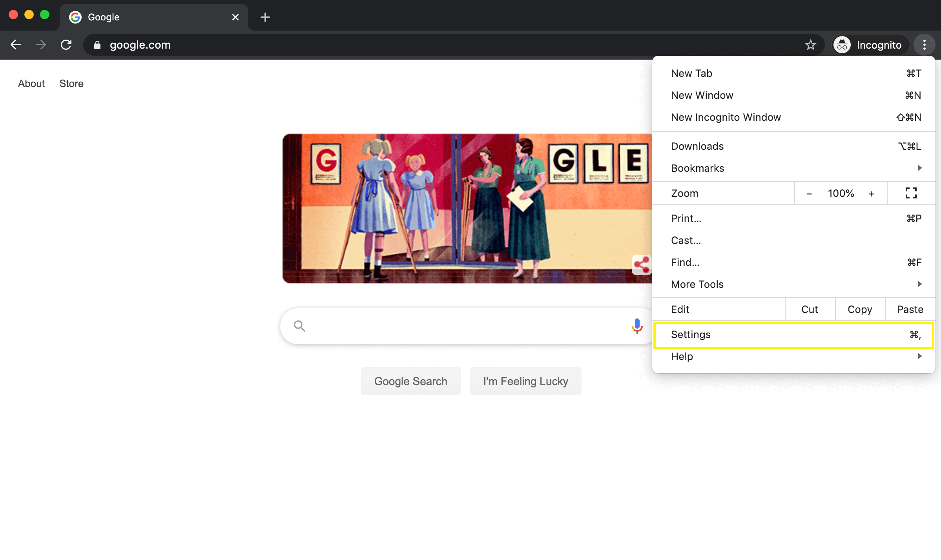Bookmark this page using the star icon
941x560 pixels.
tap(811, 44)
